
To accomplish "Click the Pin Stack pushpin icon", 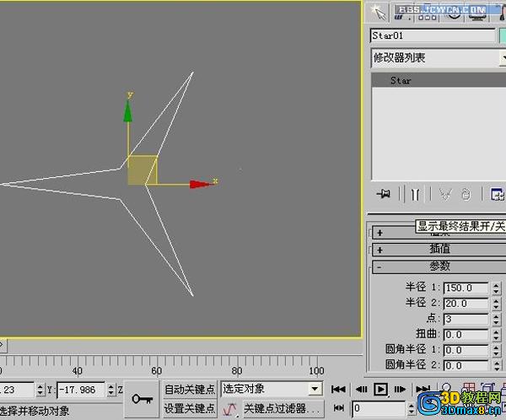I will coord(384,194).
